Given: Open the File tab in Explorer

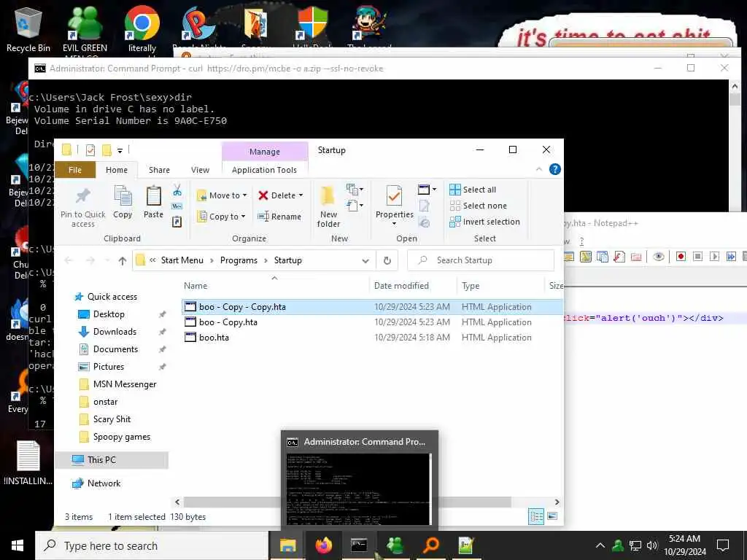Looking at the screenshot, I should click(75, 170).
